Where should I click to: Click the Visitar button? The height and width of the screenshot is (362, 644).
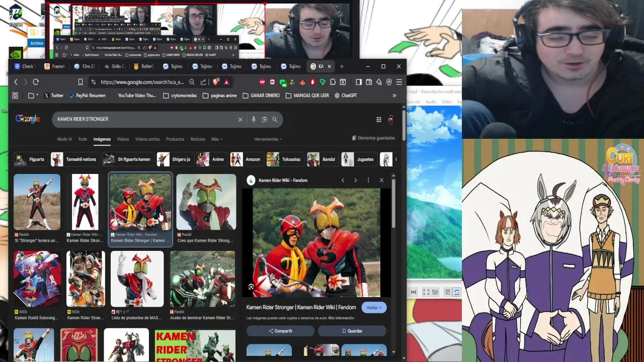374,308
